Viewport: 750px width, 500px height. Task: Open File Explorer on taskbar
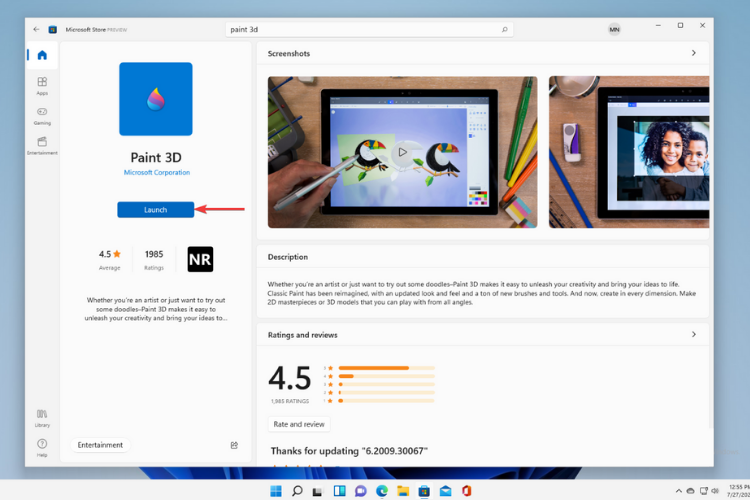403,491
